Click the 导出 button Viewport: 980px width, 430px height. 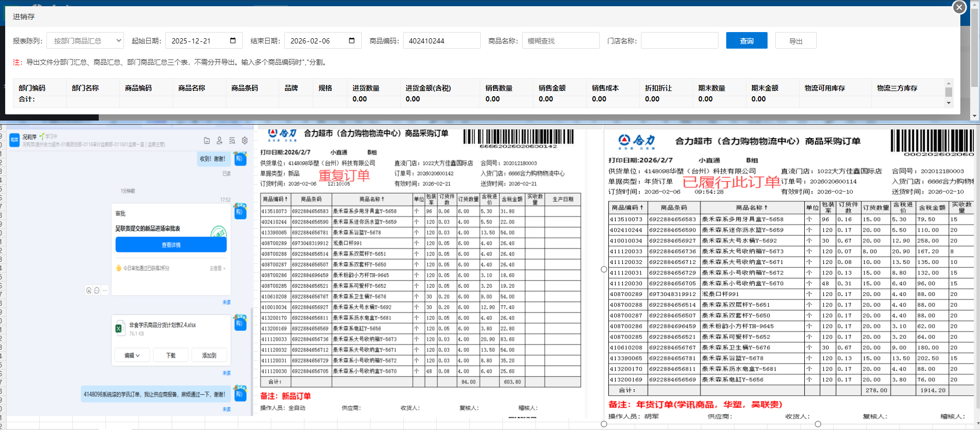(x=795, y=41)
